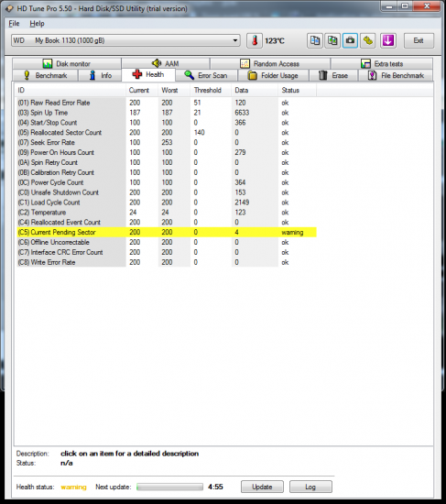
Task: Open the Help menu
Action: pyautogui.click(x=37, y=24)
